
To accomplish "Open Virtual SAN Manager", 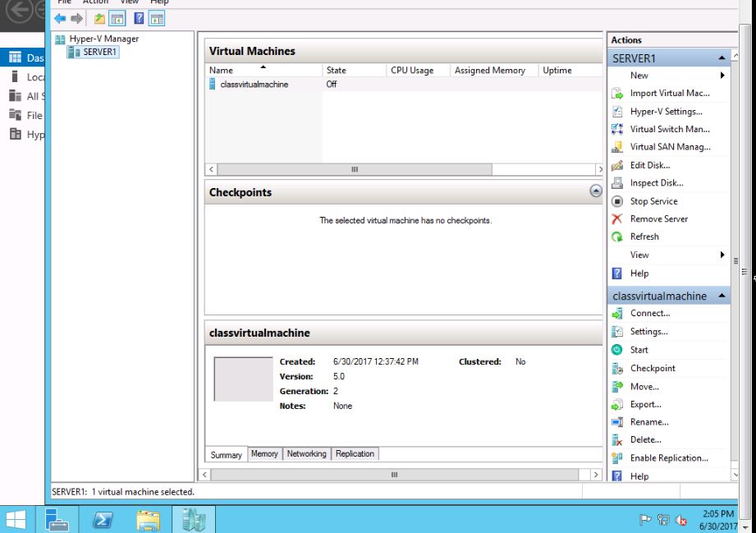I will pos(670,147).
